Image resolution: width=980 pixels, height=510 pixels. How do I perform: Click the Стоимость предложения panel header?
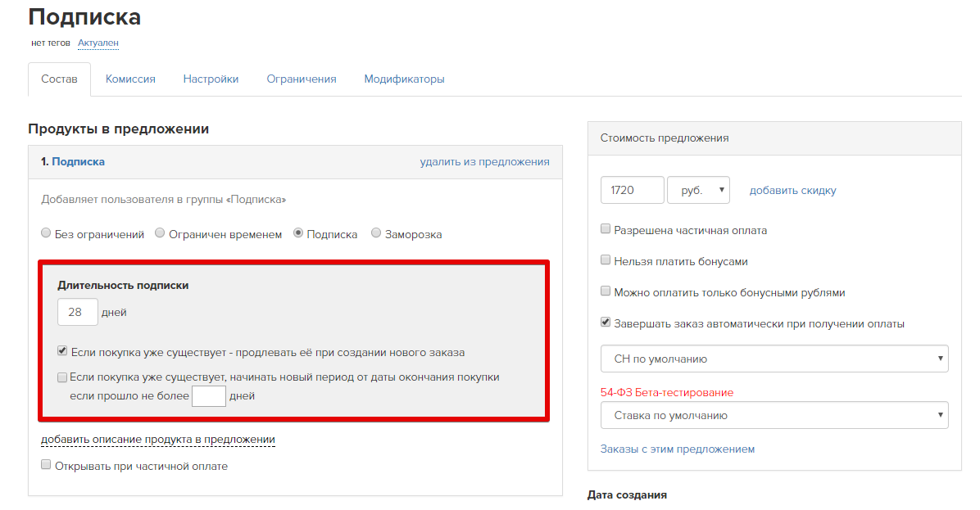(774, 138)
